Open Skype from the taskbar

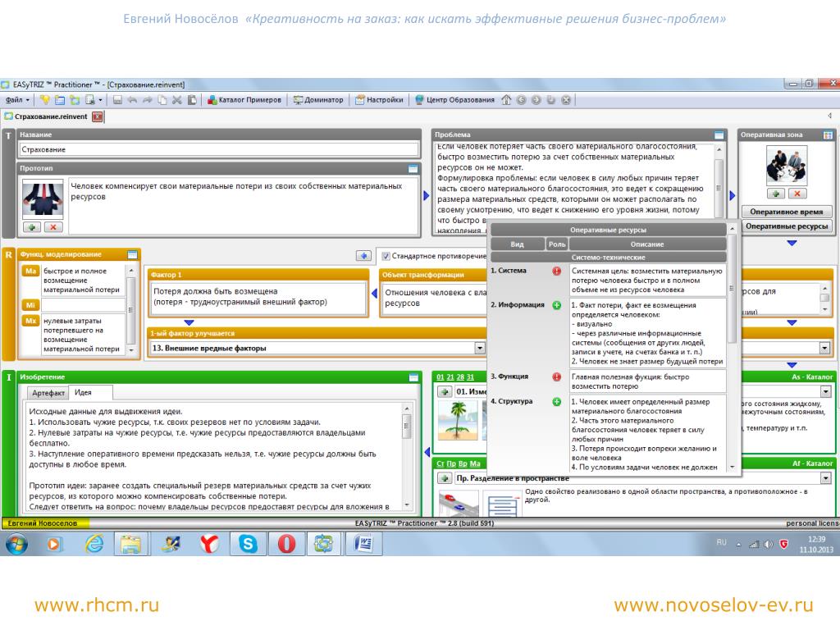pyautogui.click(x=248, y=544)
